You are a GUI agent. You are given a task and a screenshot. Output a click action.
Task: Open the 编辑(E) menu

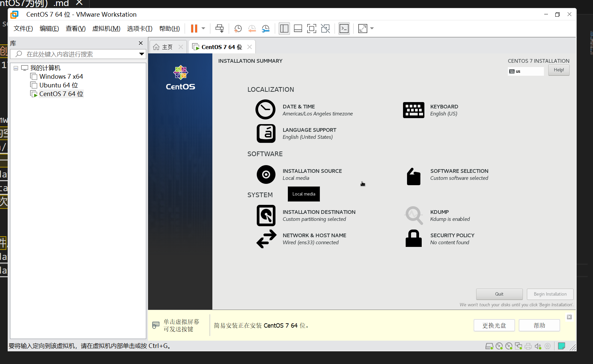click(49, 29)
